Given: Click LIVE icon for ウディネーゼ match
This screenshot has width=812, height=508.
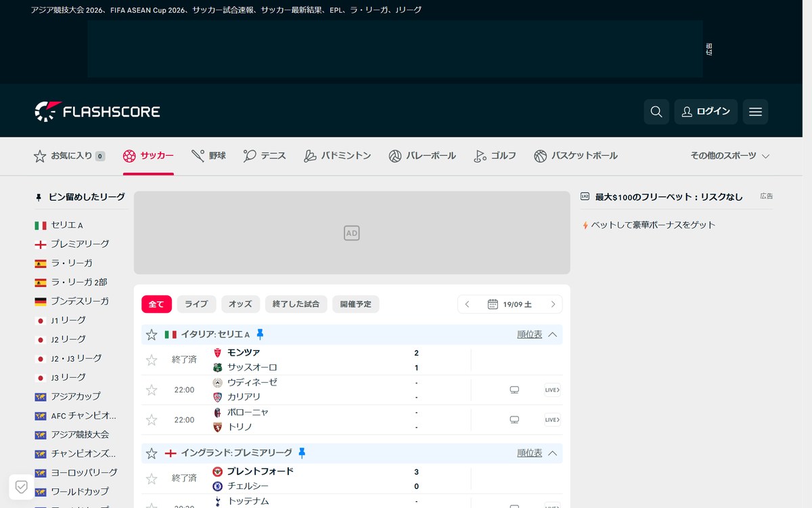Looking at the screenshot, I should [552, 389].
